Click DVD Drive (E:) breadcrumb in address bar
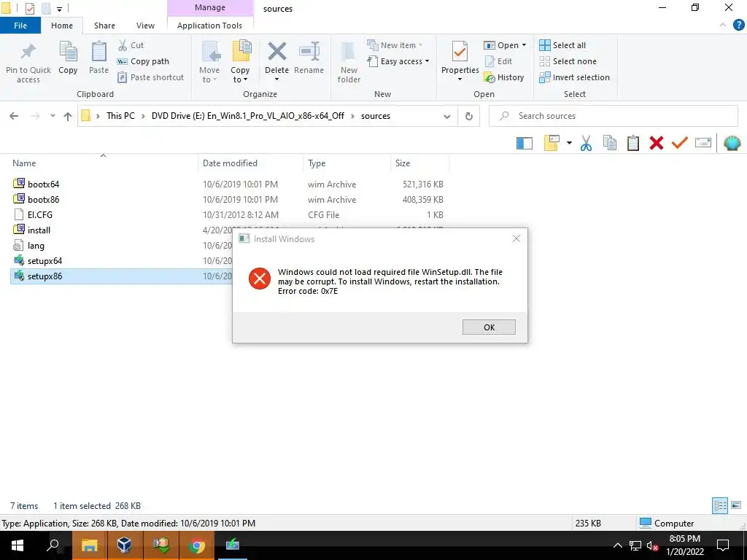747x560 pixels. click(x=248, y=116)
